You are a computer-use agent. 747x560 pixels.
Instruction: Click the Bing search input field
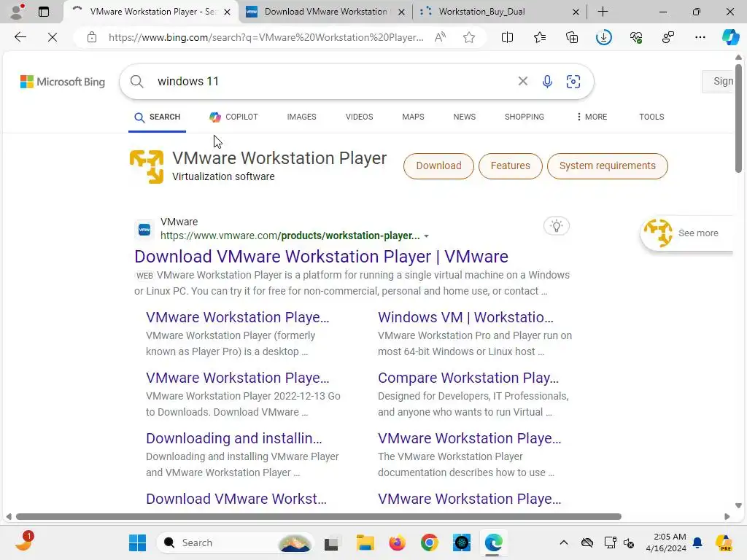click(x=333, y=82)
